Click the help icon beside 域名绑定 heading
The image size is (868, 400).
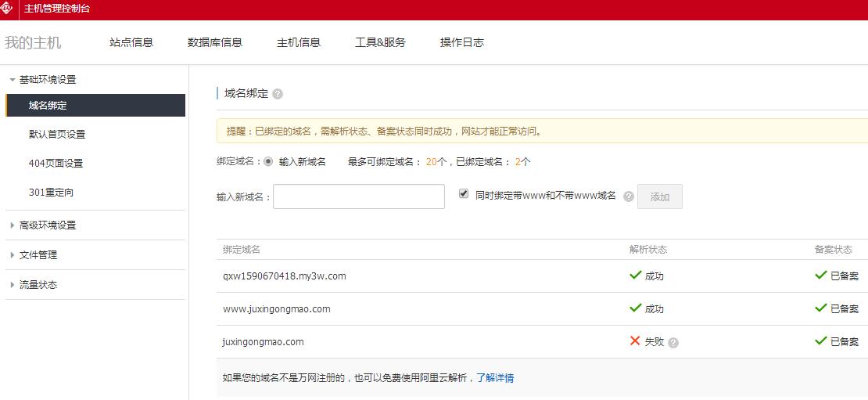278,94
